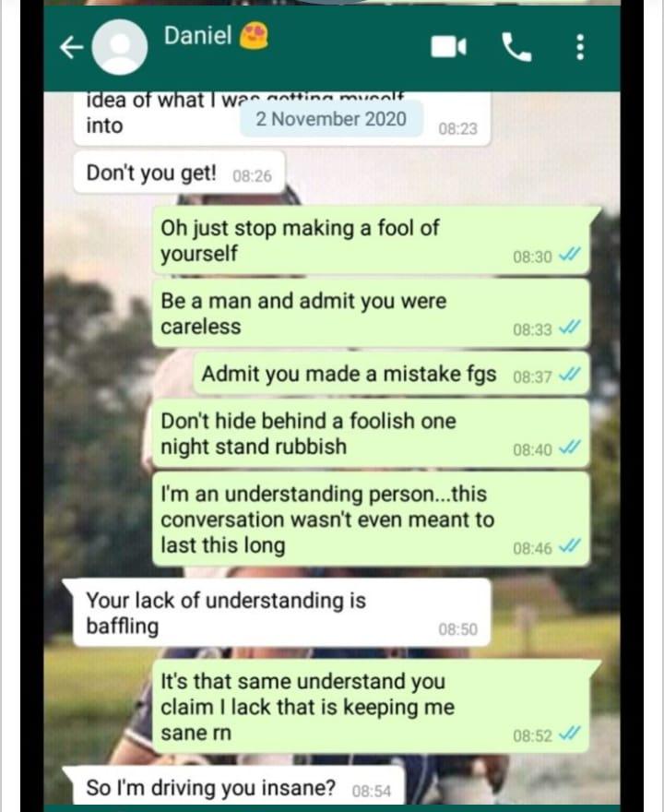Start a video call with Daniel
This screenshot has width=664, height=812.
click(449, 47)
